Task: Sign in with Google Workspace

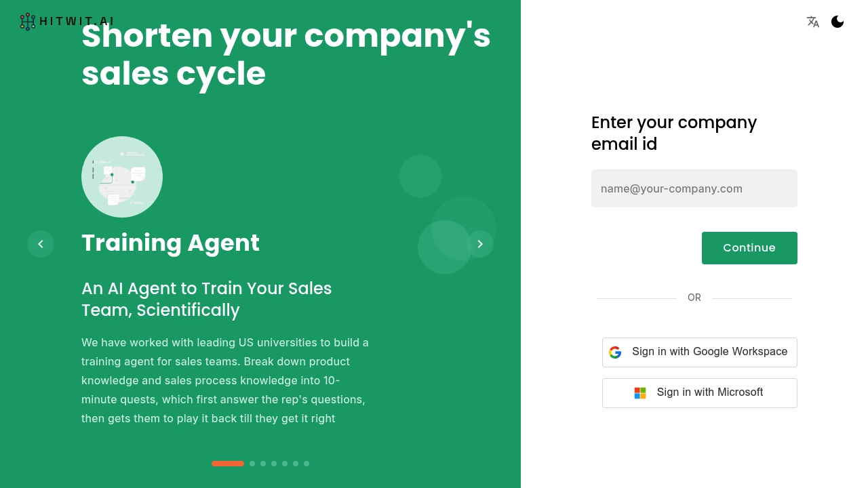Action: click(700, 352)
